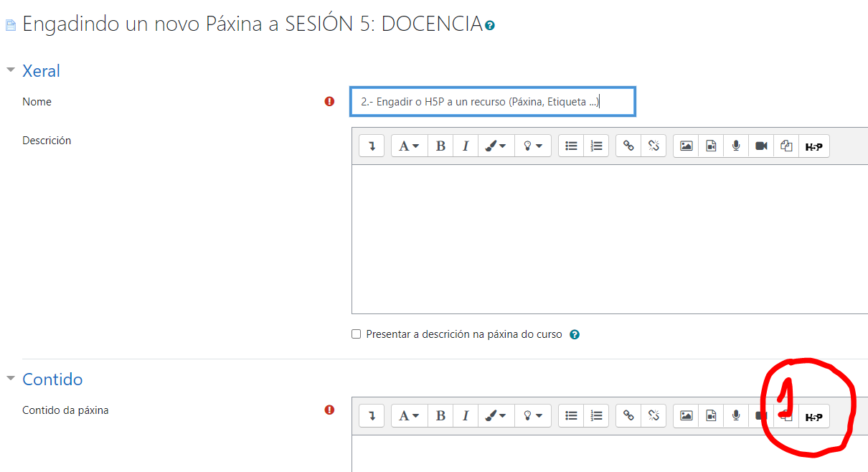Record audio in the Descrición editor
Screen dimensions: 868x472
point(736,146)
